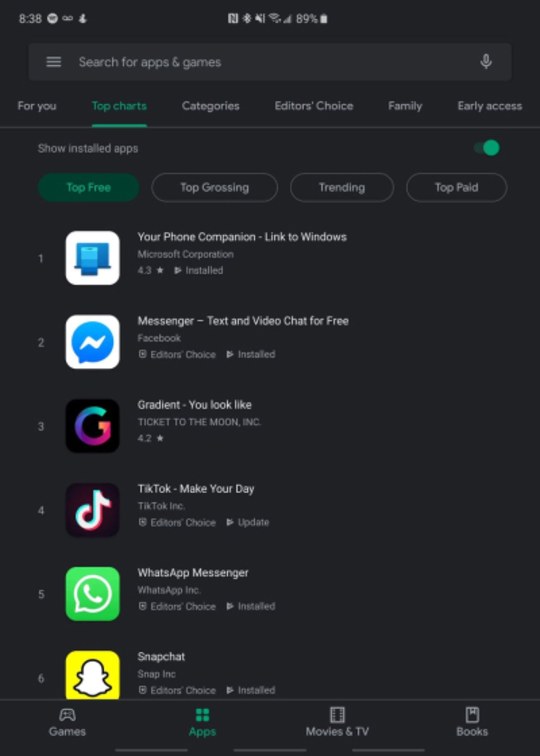Screen dimensions: 540x756
Task: Open Family tab
Action: pyautogui.click(x=405, y=106)
